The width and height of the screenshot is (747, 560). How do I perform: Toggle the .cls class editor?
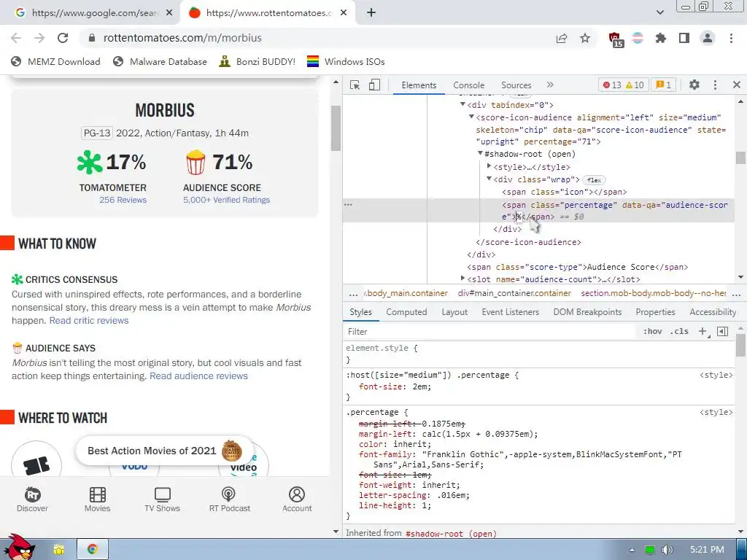pyautogui.click(x=679, y=332)
